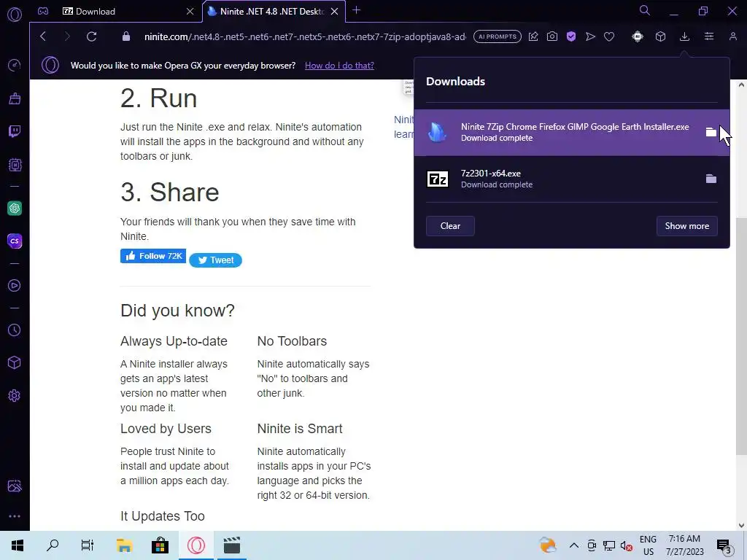The height and width of the screenshot is (560, 747).
Task: Open Microsoft Store from taskbar
Action: (160, 545)
